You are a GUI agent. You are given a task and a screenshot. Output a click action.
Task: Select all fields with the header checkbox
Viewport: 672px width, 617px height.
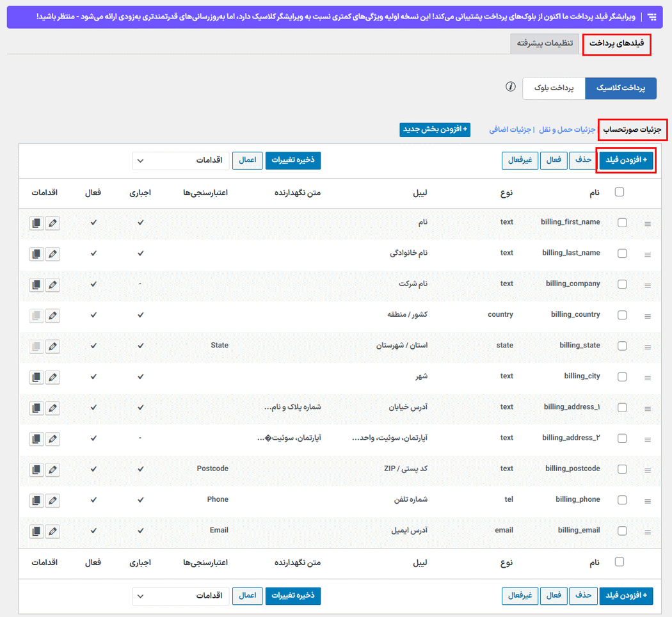pos(619,191)
